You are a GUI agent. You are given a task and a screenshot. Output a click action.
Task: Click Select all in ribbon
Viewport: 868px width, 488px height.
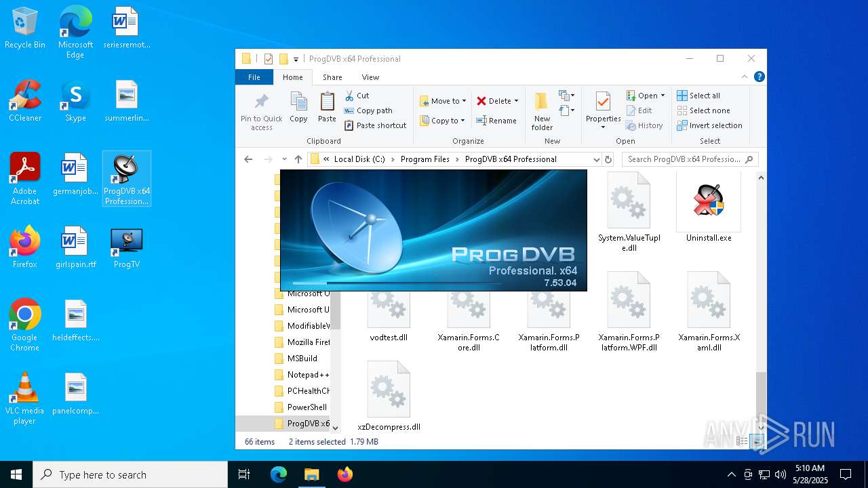click(698, 96)
